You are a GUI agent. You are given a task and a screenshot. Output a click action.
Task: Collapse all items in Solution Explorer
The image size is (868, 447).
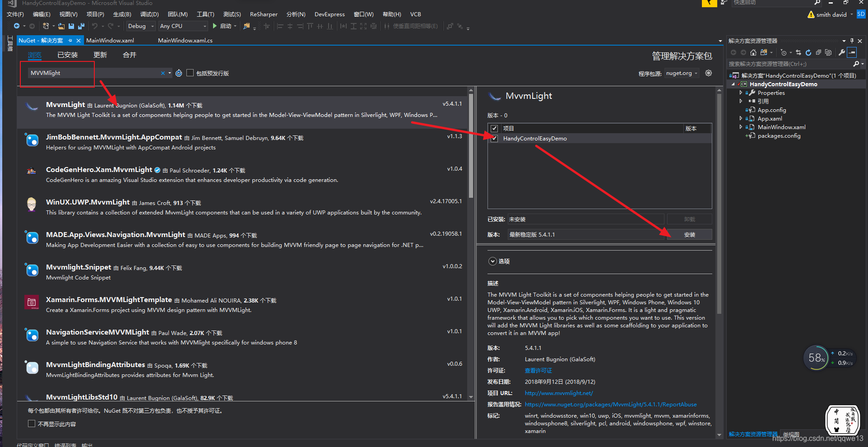point(818,52)
